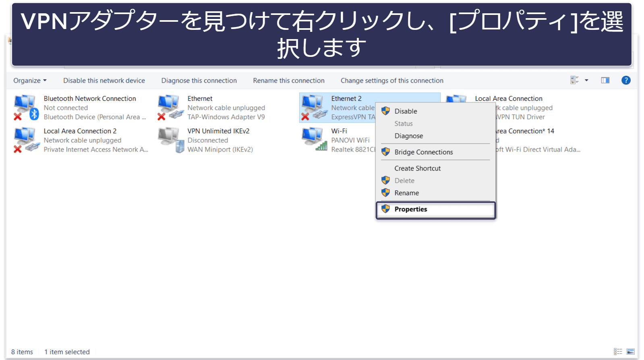Open Properties in the context menu
Viewport: 644px width, 360px height.
(x=435, y=210)
